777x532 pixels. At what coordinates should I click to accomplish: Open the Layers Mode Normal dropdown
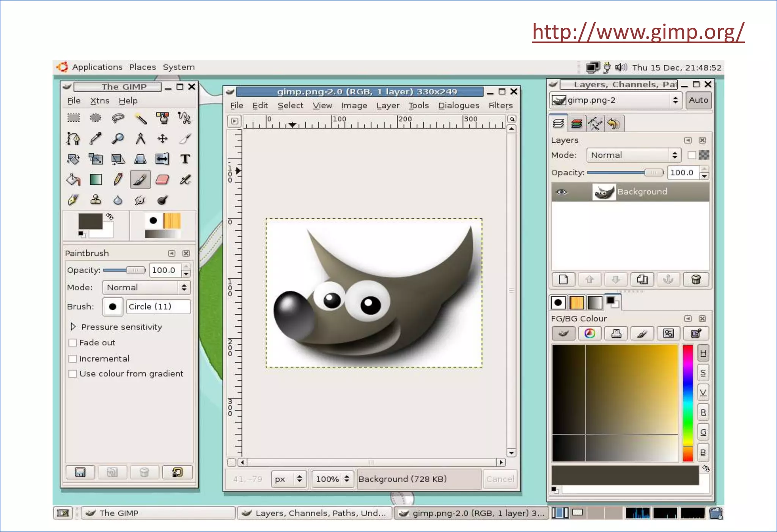point(634,155)
